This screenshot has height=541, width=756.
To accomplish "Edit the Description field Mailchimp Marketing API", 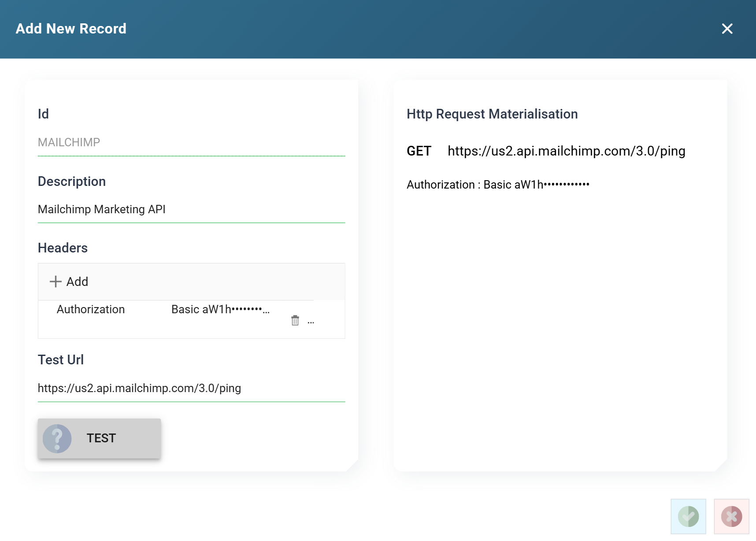I will click(191, 209).
